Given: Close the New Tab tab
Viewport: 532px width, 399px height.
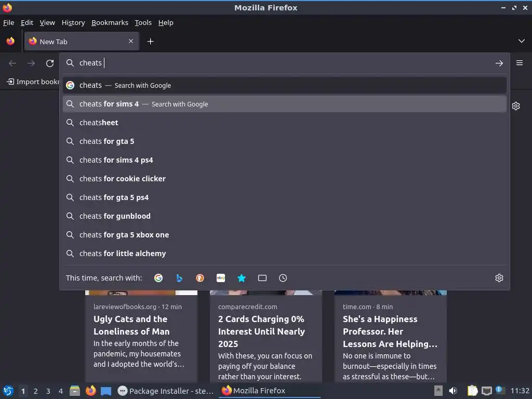Looking at the screenshot, I should pos(131,41).
